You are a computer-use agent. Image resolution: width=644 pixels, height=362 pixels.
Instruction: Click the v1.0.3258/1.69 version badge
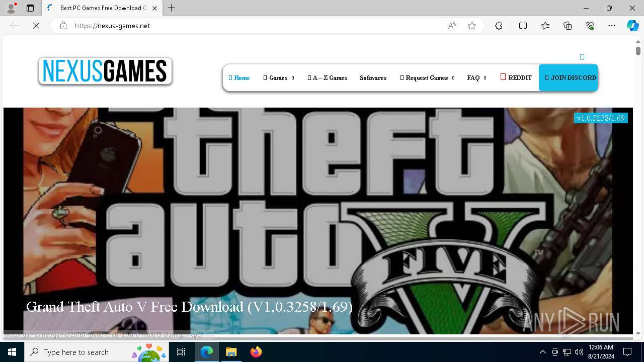click(x=601, y=118)
